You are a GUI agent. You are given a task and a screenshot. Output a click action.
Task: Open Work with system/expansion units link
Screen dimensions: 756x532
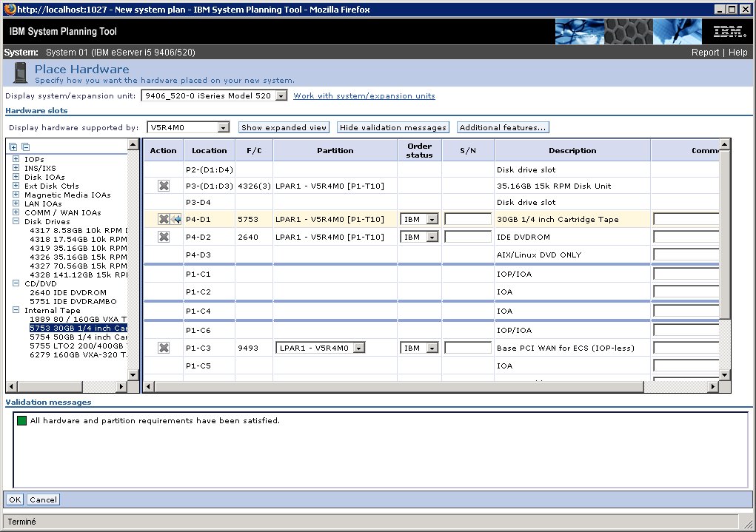click(364, 96)
